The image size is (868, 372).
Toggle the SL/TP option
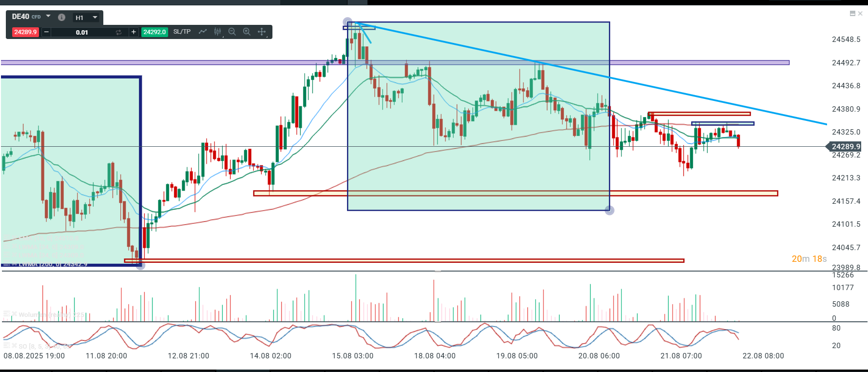pyautogui.click(x=182, y=32)
